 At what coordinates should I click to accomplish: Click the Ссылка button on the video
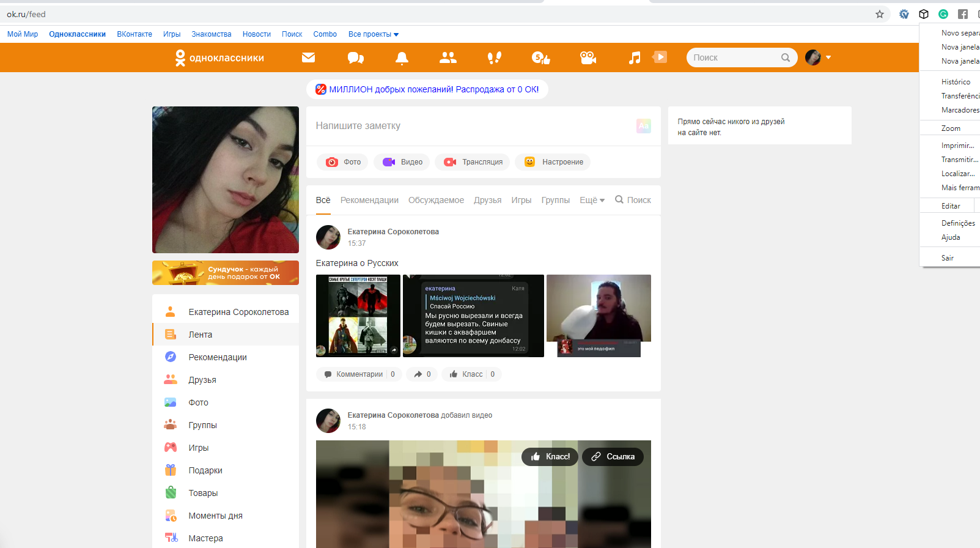click(613, 457)
